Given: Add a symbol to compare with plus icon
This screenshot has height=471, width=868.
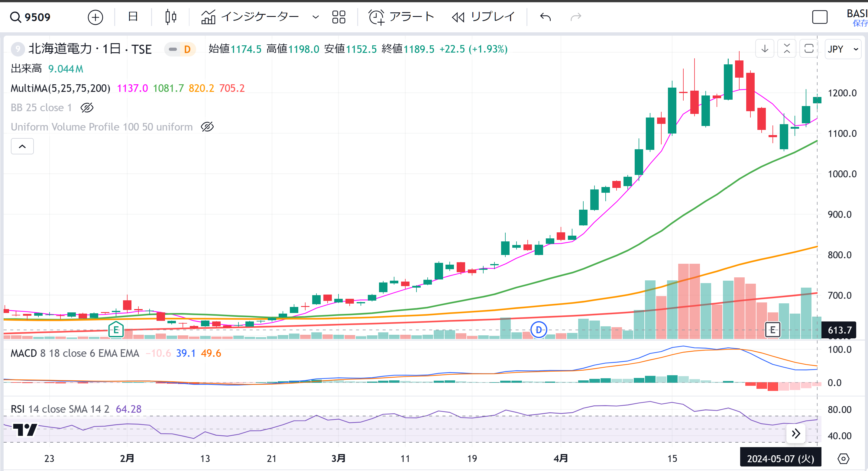Looking at the screenshot, I should pos(96,17).
